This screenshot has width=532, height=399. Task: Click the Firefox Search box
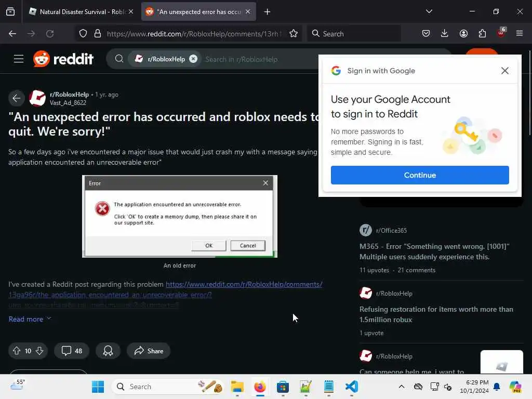[354, 34]
